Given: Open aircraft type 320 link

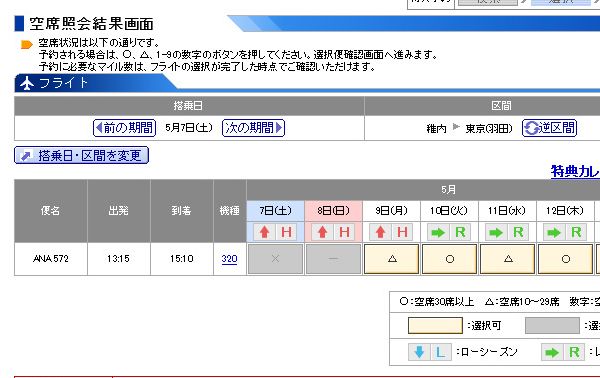Looking at the screenshot, I should pyautogui.click(x=229, y=259).
